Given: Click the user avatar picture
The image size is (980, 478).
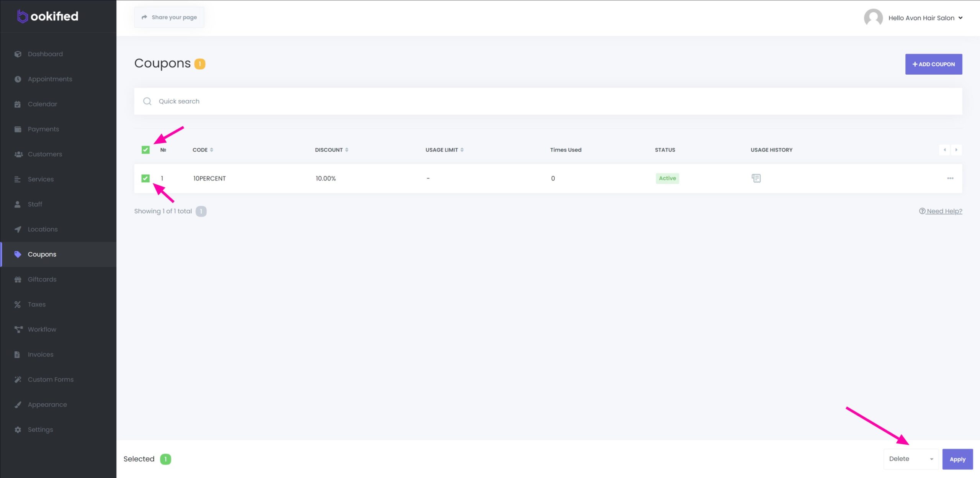Looking at the screenshot, I should pyautogui.click(x=873, y=18).
